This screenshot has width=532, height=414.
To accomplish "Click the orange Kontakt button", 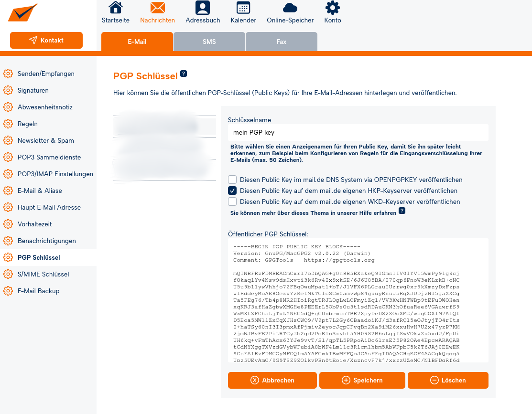I will coord(46,41).
